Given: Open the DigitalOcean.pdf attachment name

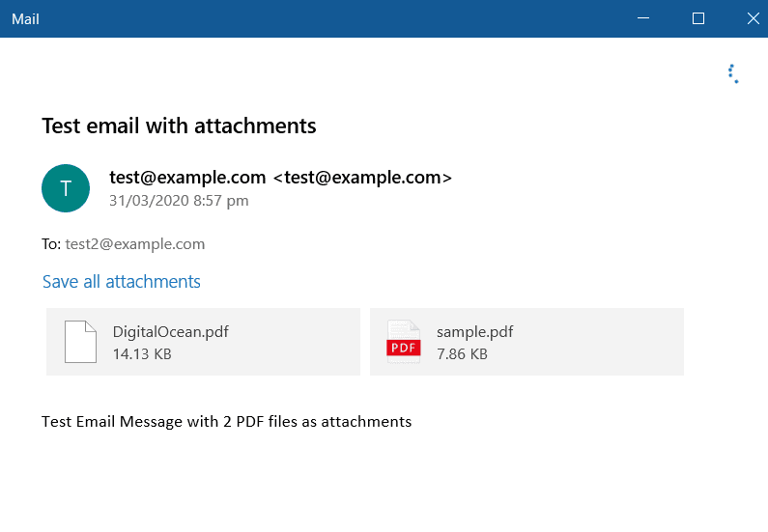Looking at the screenshot, I should (x=170, y=332).
